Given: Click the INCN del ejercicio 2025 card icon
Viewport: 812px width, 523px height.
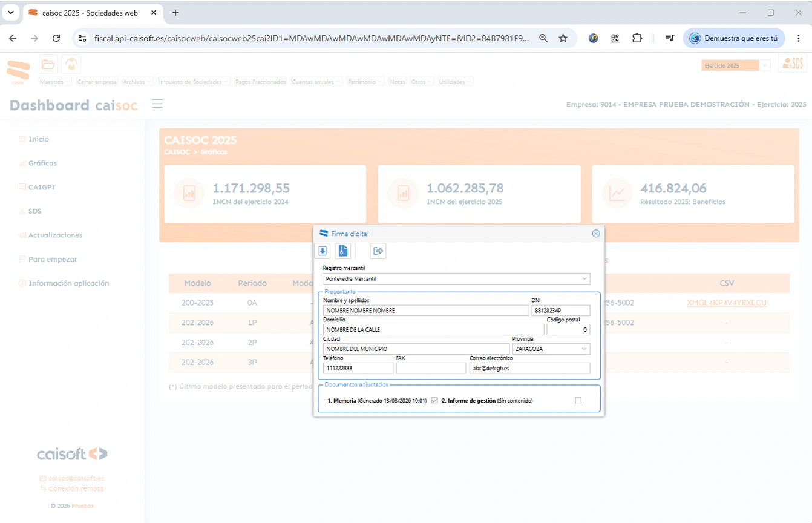Looking at the screenshot, I should point(403,194).
